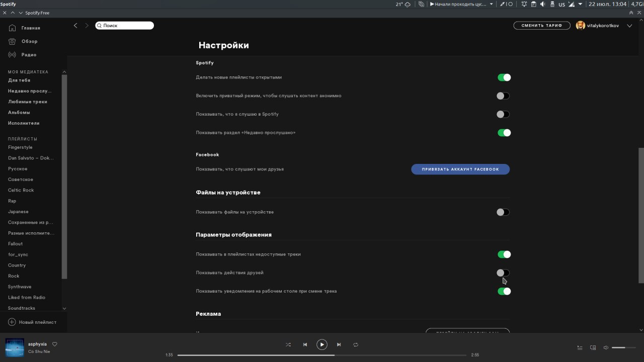Skip to next track

pos(339,345)
